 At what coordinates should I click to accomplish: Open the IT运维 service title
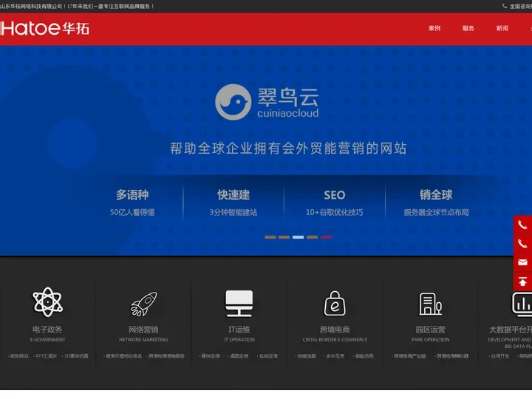(239, 330)
